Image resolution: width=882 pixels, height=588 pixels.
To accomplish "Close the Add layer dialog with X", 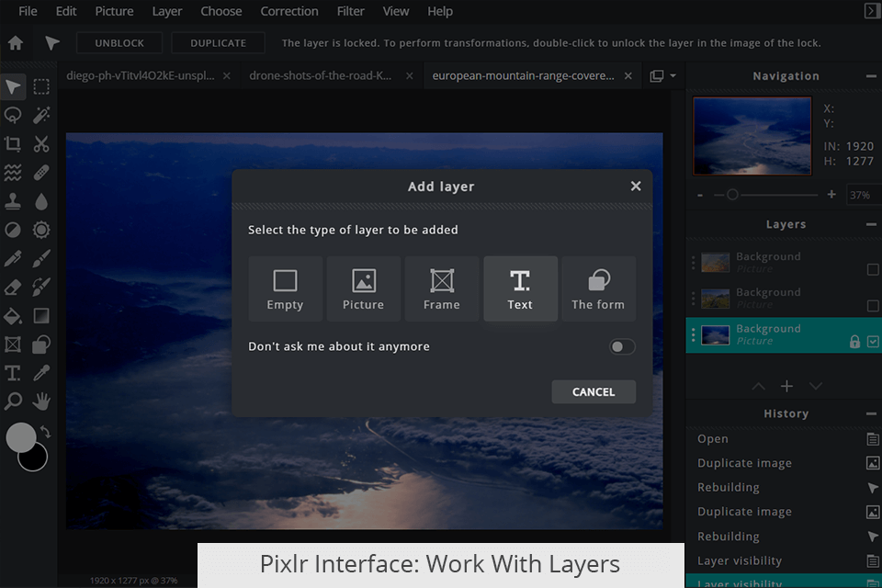I will coord(636,187).
